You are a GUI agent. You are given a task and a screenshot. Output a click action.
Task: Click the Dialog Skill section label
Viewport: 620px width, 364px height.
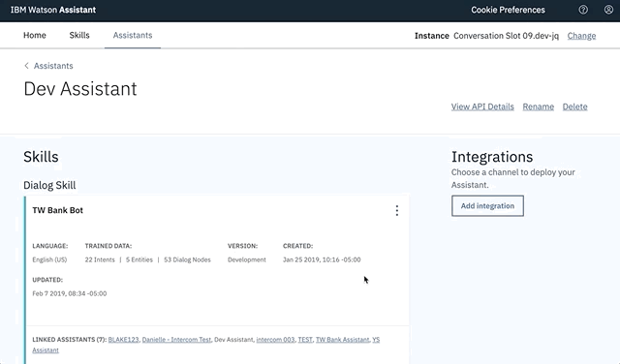click(49, 185)
